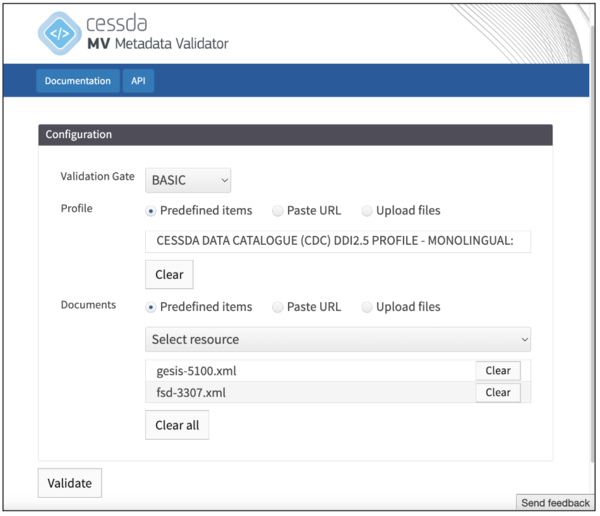Expand the Validation Gate BASIC dropdown

188,180
